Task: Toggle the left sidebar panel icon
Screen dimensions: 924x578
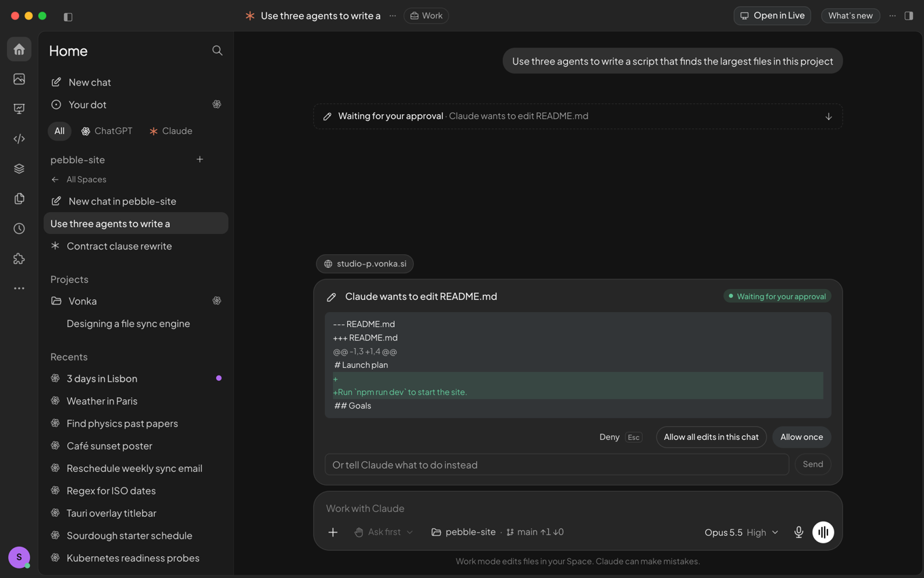Action: pyautogui.click(x=68, y=16)
